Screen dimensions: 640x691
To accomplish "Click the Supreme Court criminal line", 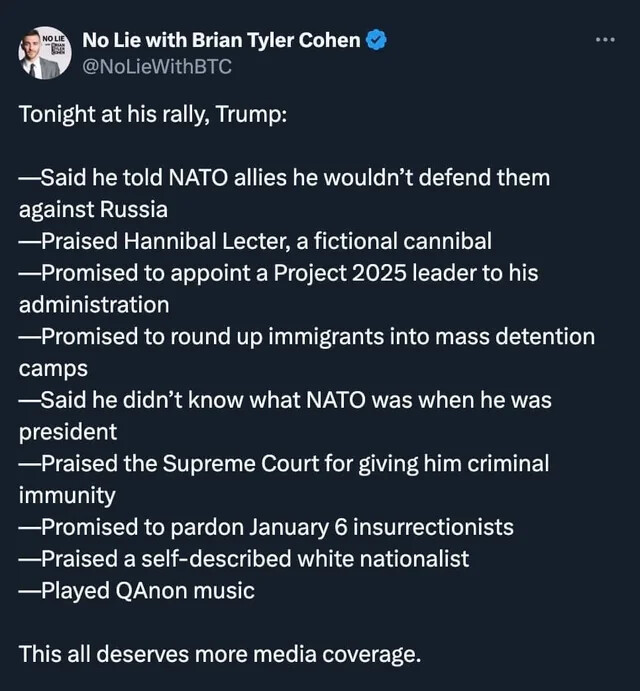I will coord(284,464).
